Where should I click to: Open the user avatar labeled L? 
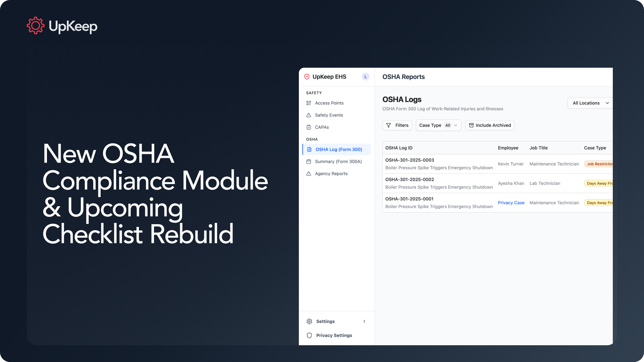[366, 77]
